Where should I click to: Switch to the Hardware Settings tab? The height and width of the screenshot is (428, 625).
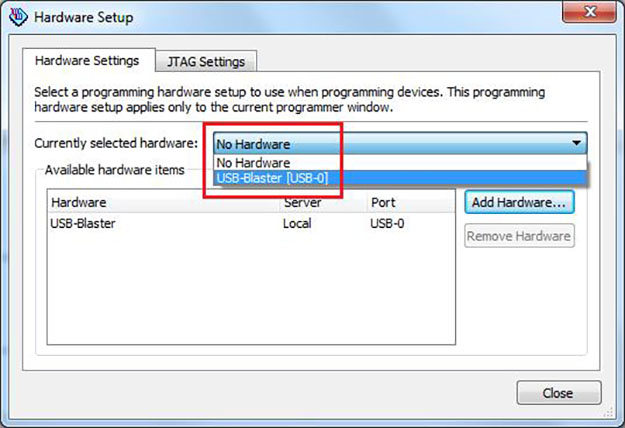coord(87,60)
